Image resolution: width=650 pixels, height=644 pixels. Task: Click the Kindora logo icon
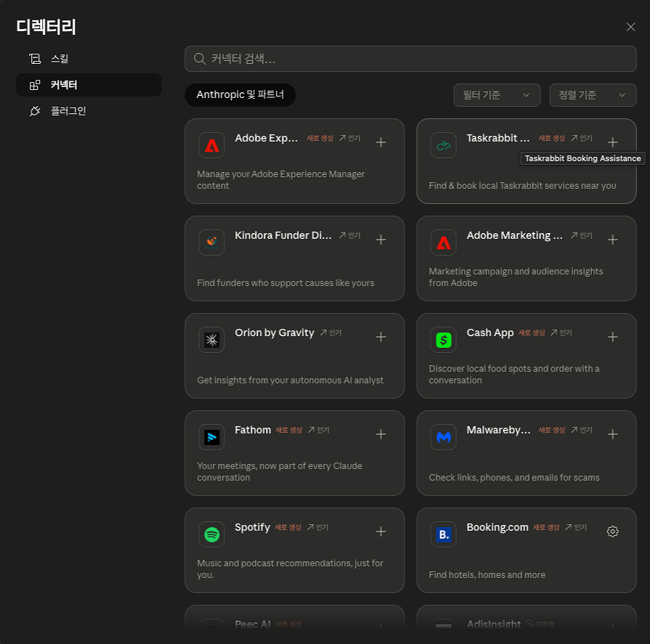tap(211, 242)
